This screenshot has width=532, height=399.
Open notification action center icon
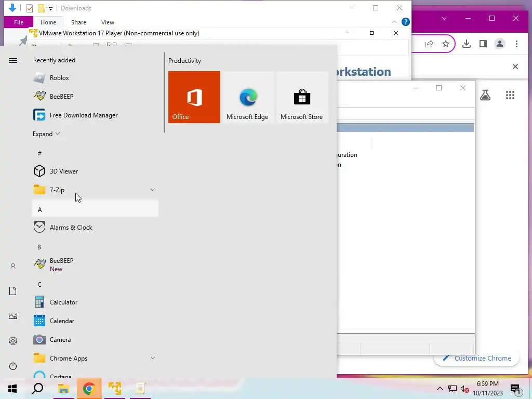pos(515,389)
